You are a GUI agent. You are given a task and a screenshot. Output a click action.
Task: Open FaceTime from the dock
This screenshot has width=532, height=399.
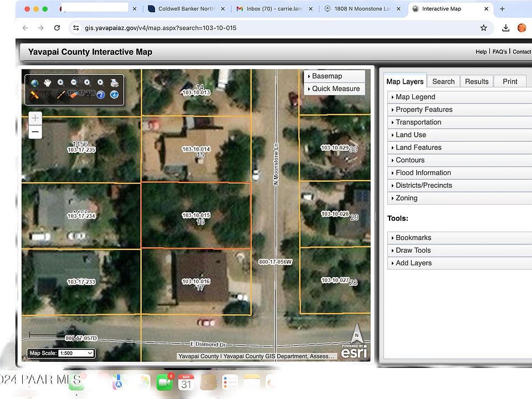coord(165,383)
